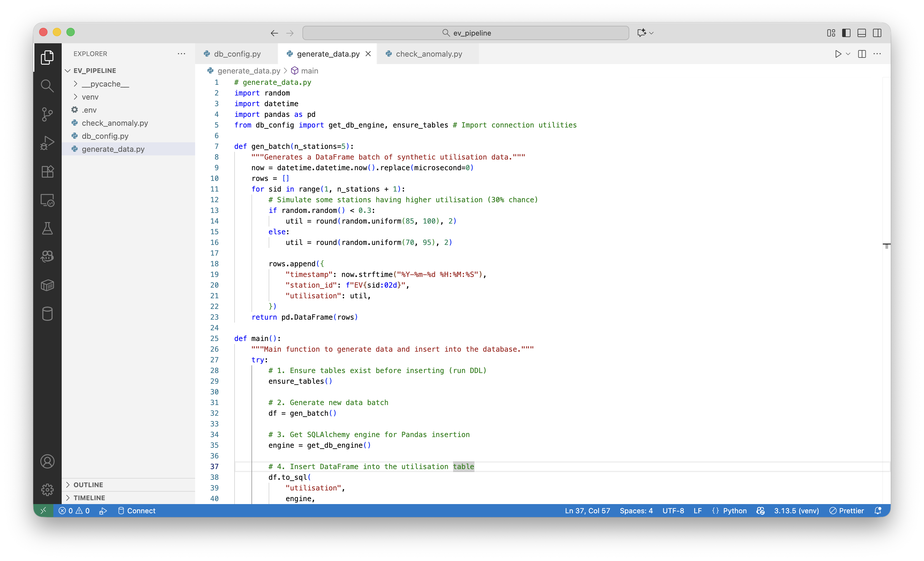Toggle the bottom panel visibility

861,33
